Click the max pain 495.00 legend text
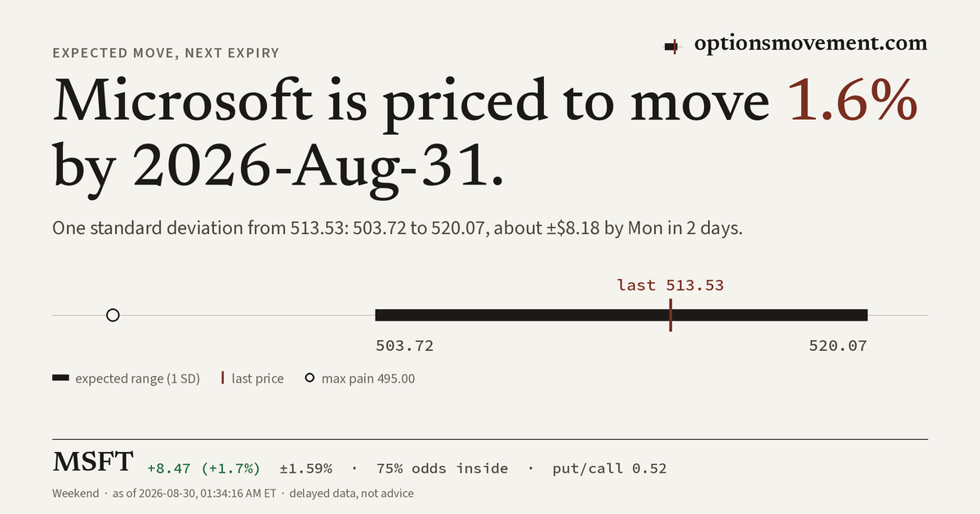980x514 pixels. tap(368, 379)
